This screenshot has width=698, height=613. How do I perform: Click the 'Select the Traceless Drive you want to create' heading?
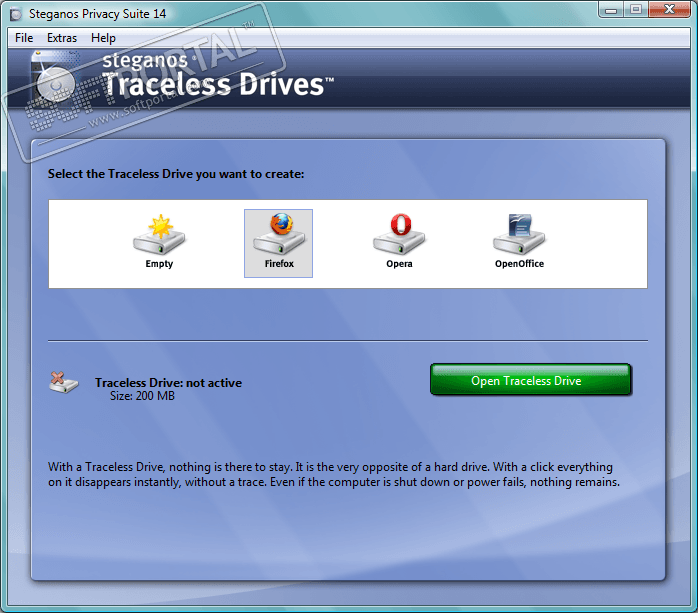(176, 174)
